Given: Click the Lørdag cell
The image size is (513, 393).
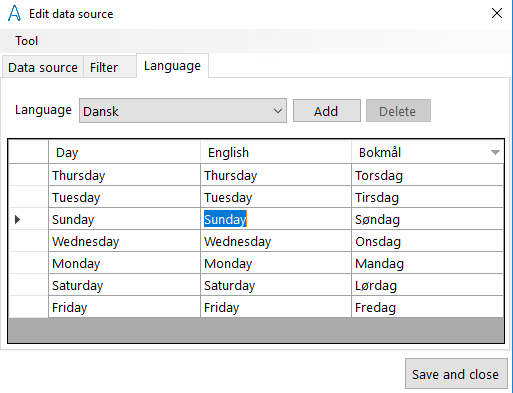Looking at the screenshot, I should pos(427,285).
